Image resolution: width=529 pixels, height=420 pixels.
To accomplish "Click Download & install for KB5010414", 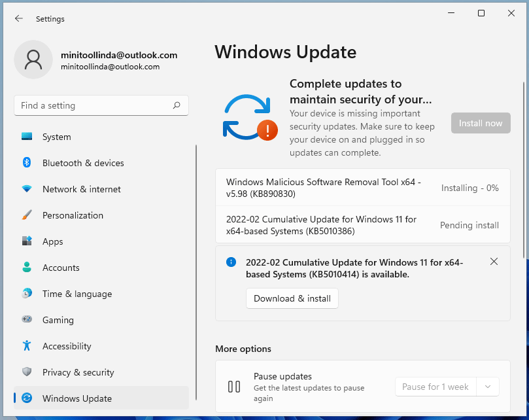I will click(292, 298).
